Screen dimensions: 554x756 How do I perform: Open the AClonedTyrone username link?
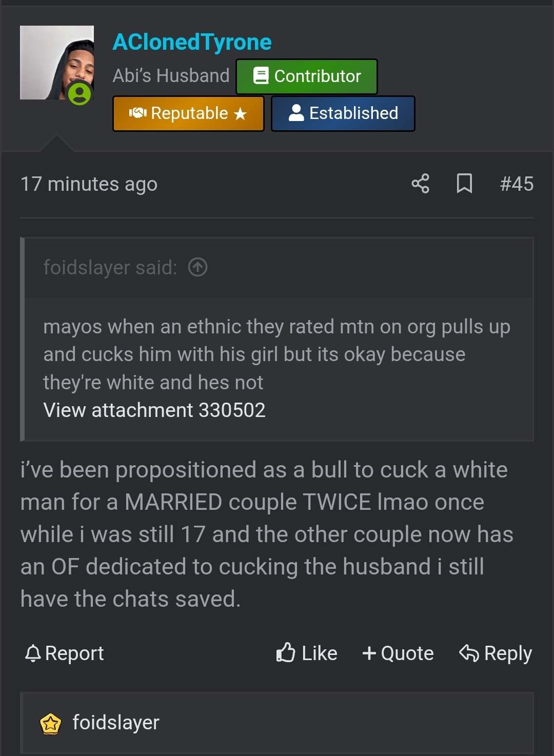pos(192,42)
